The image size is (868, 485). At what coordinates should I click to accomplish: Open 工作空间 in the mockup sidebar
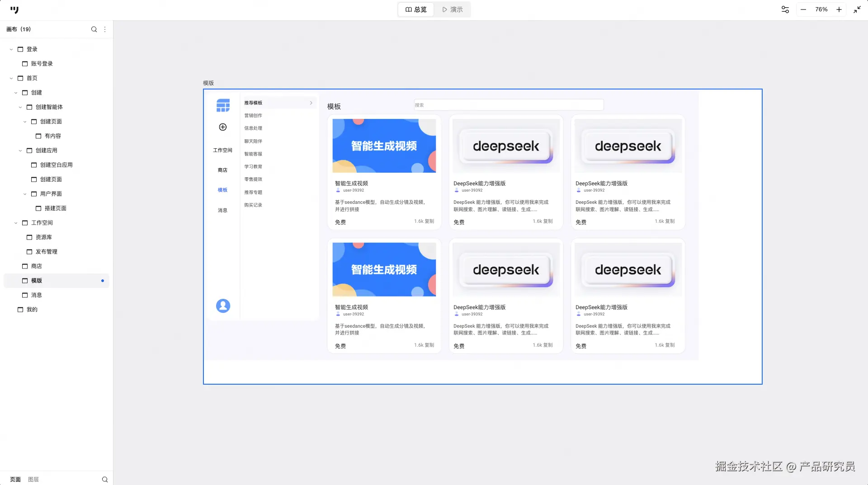pyautogui.click(x=223, y=151)
